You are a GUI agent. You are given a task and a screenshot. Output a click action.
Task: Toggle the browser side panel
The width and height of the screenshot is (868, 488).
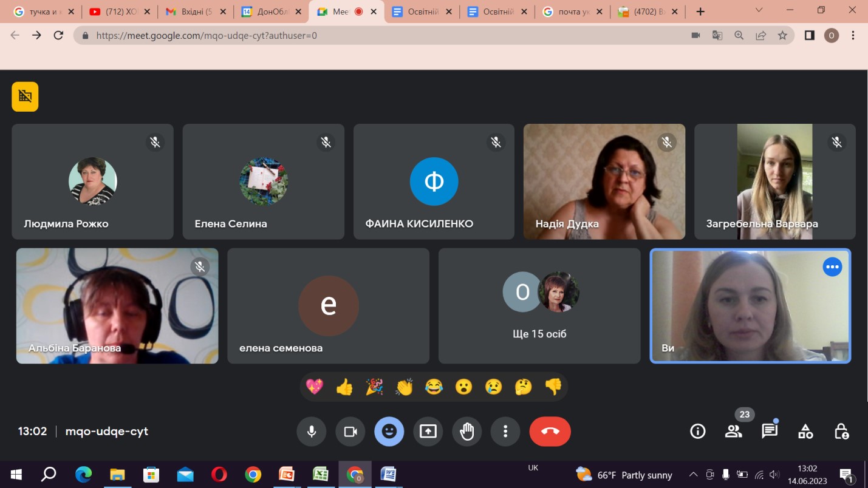(x=809, y=35)
